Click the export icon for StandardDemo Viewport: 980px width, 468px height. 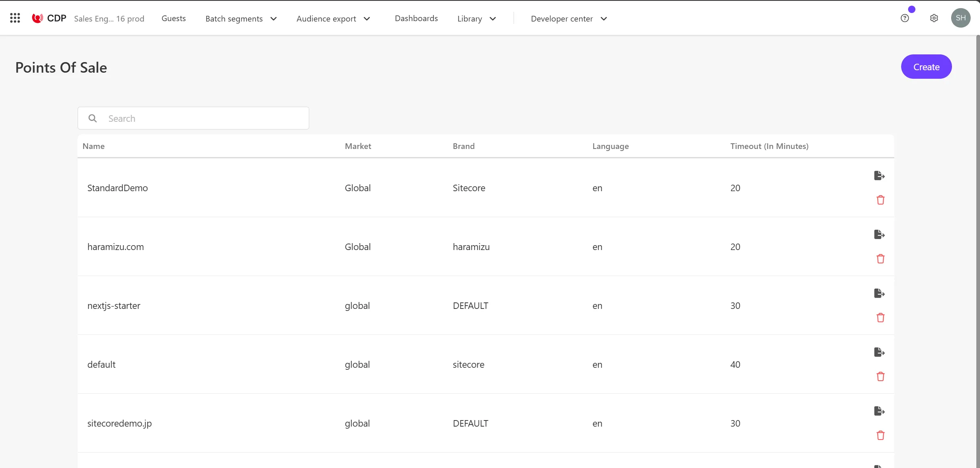(879, 175)
